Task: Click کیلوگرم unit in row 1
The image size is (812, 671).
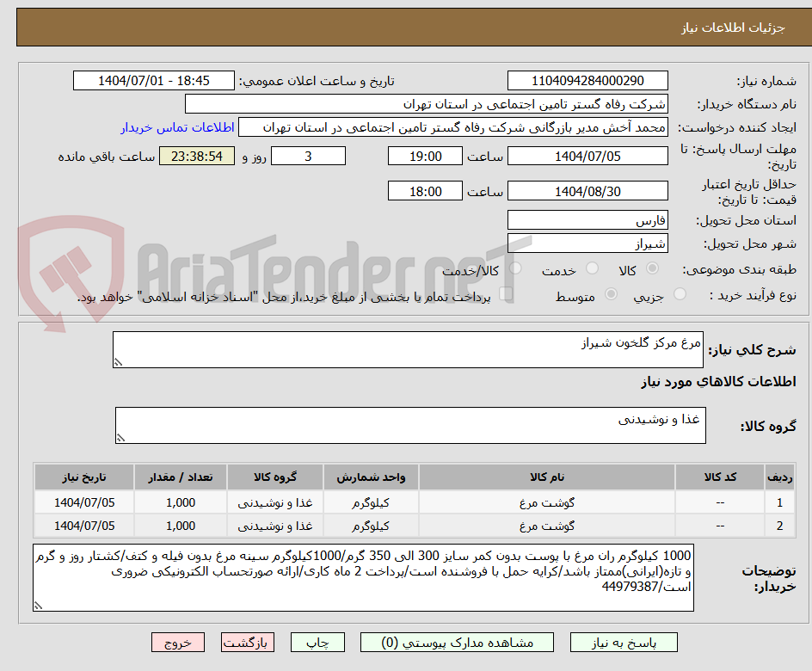Action: [x=371, y=502]
